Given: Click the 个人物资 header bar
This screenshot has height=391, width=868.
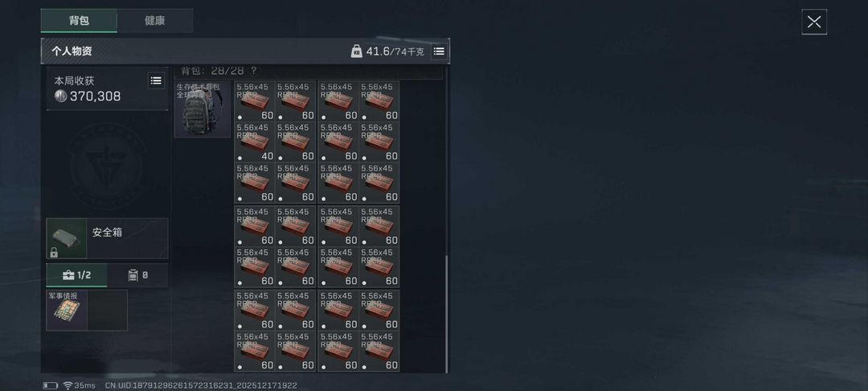Looking at the screenshot, I should tap(245, 51).
